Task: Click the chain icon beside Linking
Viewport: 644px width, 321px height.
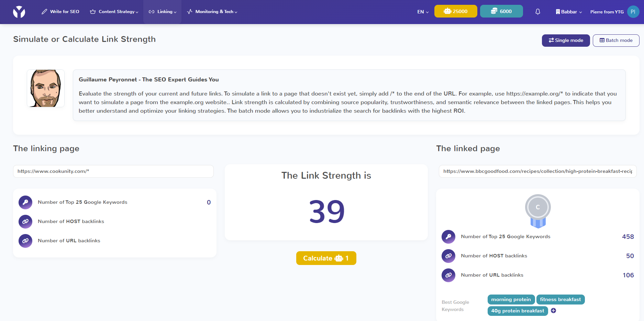Action: pos(152,12)
